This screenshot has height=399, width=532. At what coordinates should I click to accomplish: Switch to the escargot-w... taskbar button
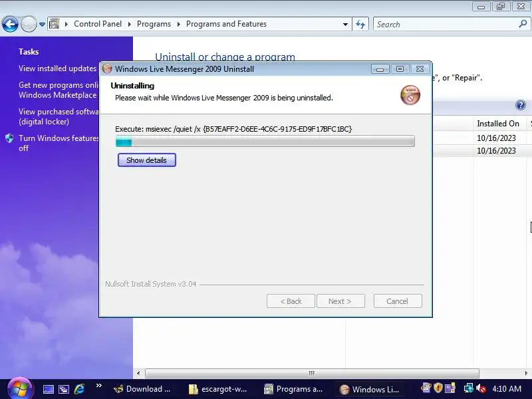click(218, 389)
